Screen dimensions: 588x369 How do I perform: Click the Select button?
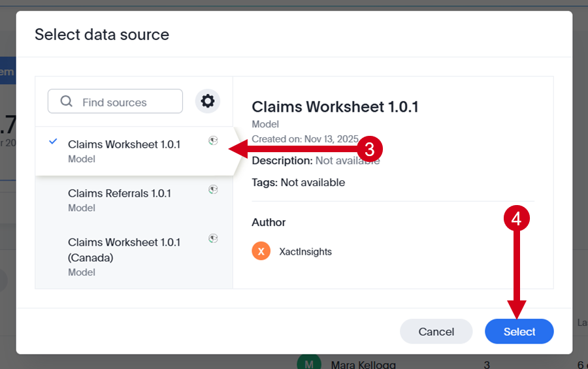pyautogui.click(x=519, y=332)
